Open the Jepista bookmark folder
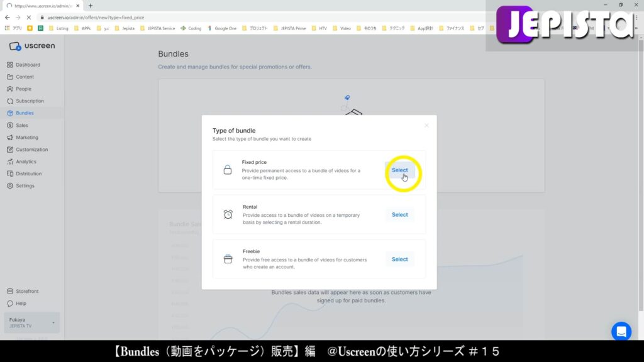The image size is (644, 362). (125, 28)
